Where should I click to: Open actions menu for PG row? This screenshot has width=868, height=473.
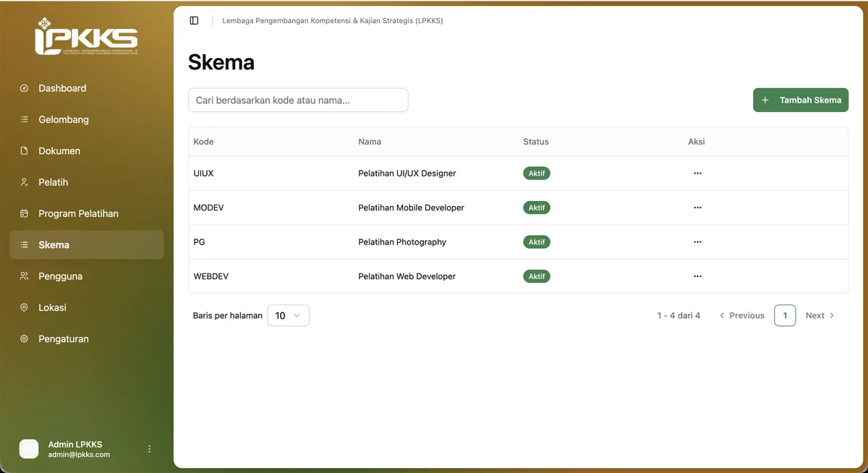pos(697,242)
